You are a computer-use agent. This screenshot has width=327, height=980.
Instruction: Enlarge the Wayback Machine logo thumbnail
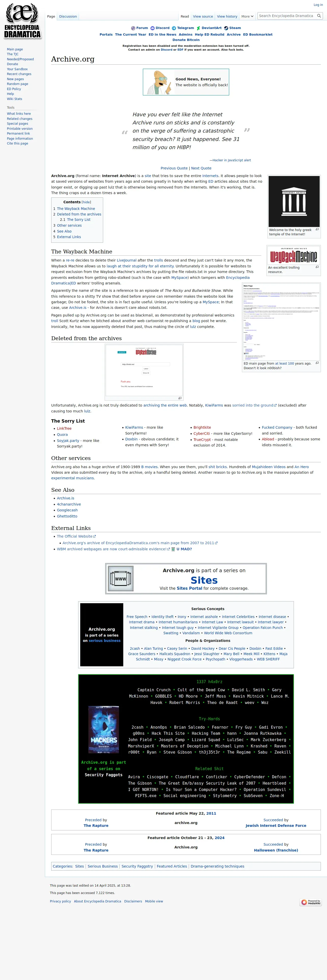(x=293, y=255)
